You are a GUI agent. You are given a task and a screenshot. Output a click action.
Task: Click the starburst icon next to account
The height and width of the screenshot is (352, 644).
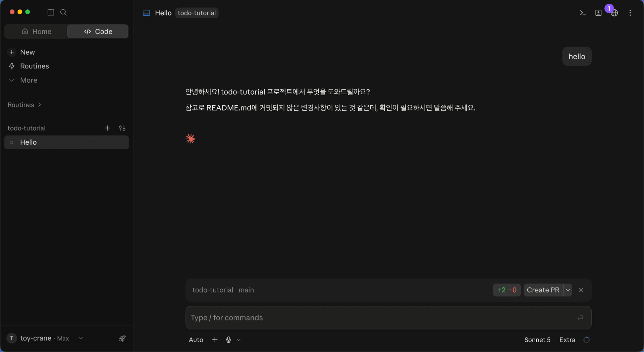tap(122, 338)
